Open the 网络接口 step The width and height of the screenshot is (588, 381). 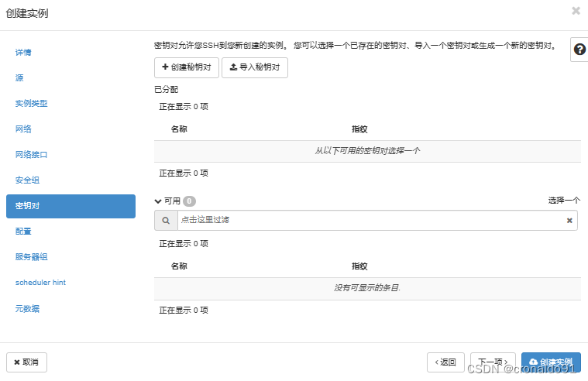pos(31,155)
